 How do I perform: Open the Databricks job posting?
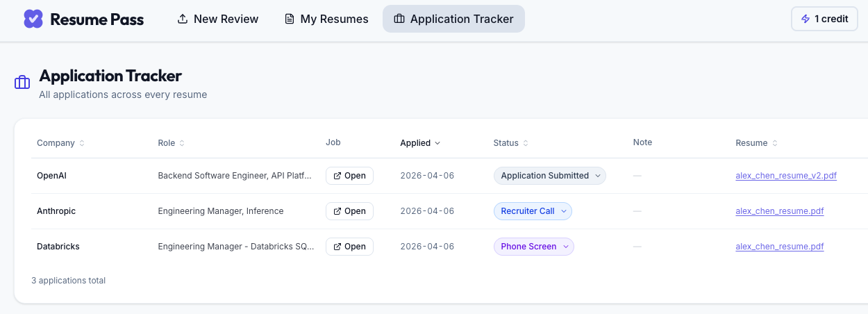coord(349,247)
